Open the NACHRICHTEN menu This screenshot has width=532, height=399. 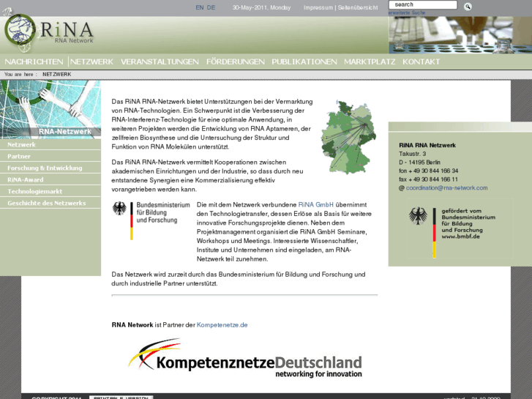click(34, 61)
